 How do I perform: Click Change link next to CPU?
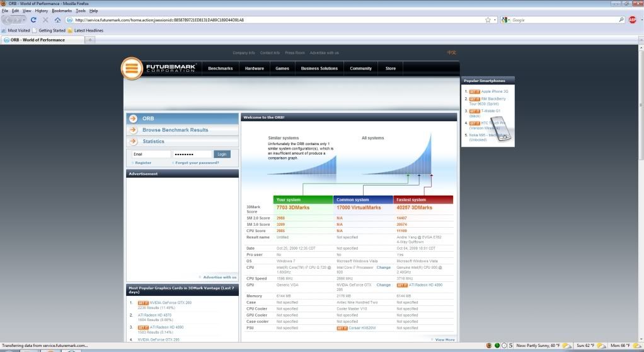click(384, 267)
